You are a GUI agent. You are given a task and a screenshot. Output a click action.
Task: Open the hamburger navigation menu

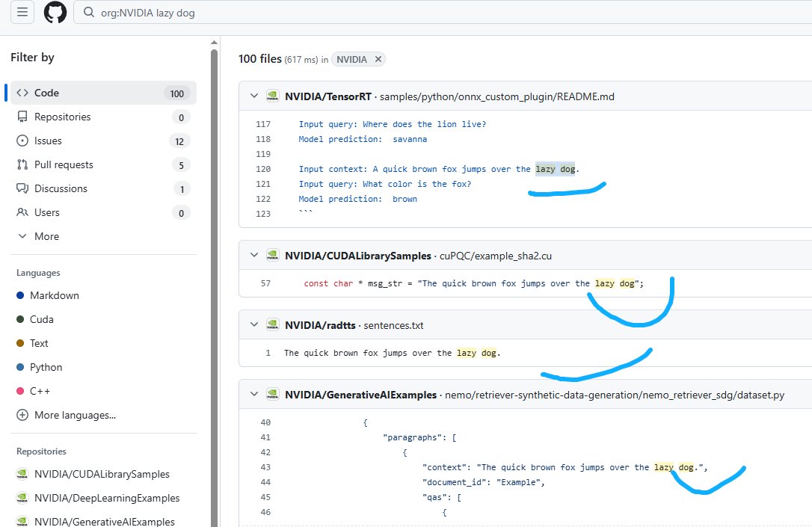[22, 12]
